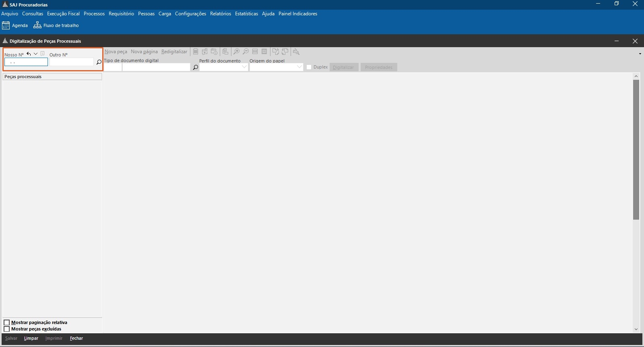Open the Configurações menu
This screenshot has height=347, width=644.
click(190, 14)
